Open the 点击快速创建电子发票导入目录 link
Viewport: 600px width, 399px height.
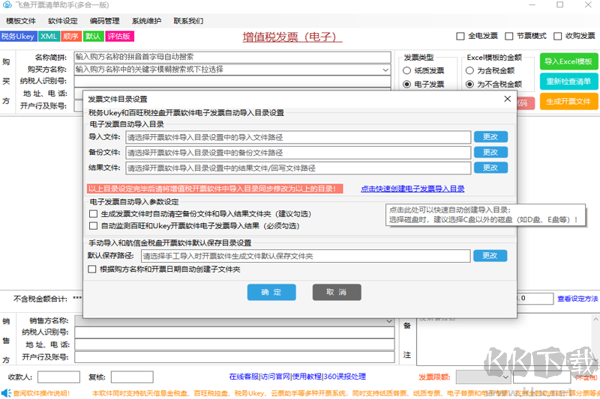pyautogui.click(x=412, y=189)
